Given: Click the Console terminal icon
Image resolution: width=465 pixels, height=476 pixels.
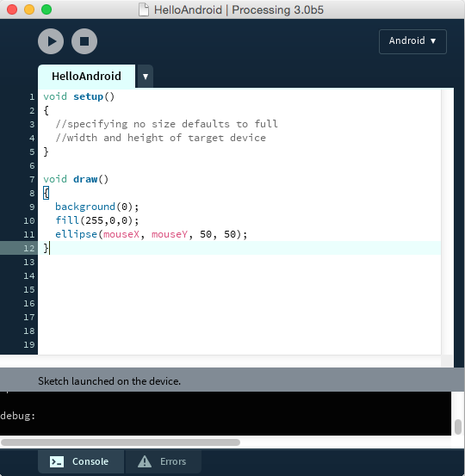Looking at the screenshot, I should pos(57,461).
